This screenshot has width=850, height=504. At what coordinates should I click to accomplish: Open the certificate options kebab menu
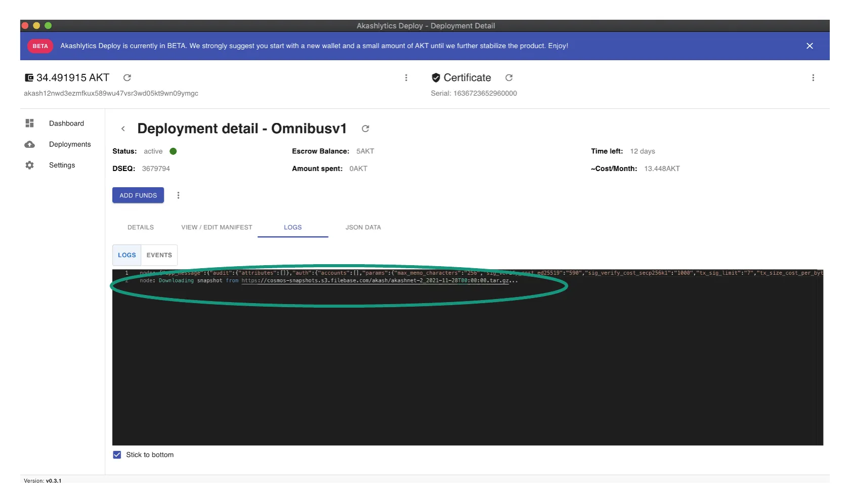813,77
